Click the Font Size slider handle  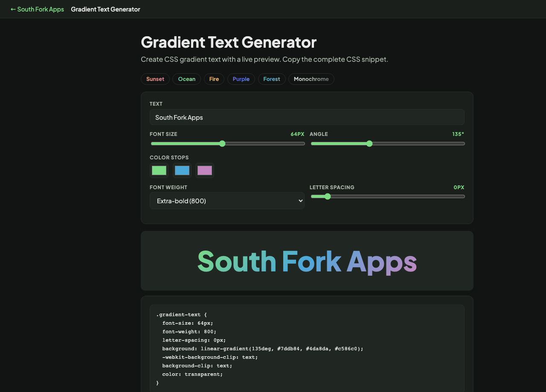pyautogui.click(x=222, y=144)
